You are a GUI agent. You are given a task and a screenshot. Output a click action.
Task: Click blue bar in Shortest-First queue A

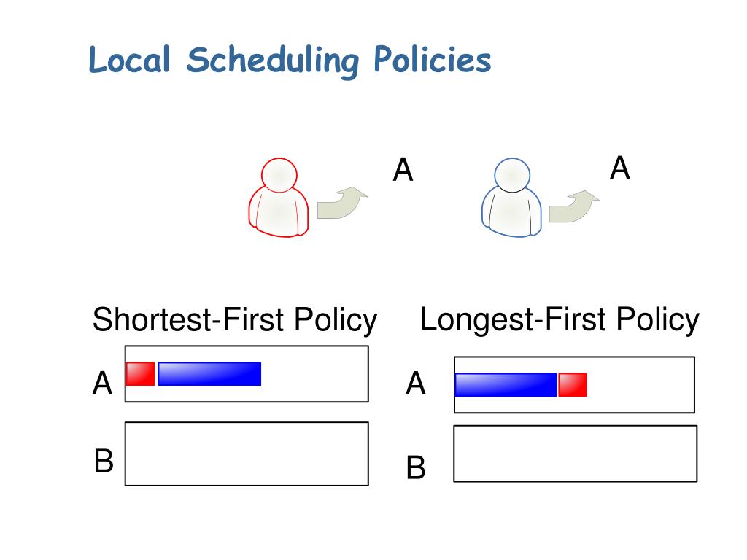209,374
